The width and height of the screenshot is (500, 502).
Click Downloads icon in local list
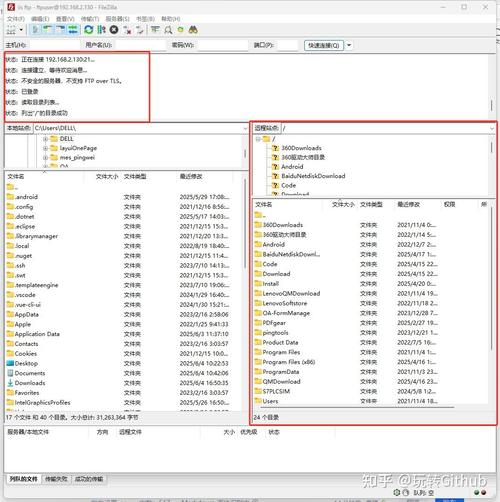[x=10, y=383]
